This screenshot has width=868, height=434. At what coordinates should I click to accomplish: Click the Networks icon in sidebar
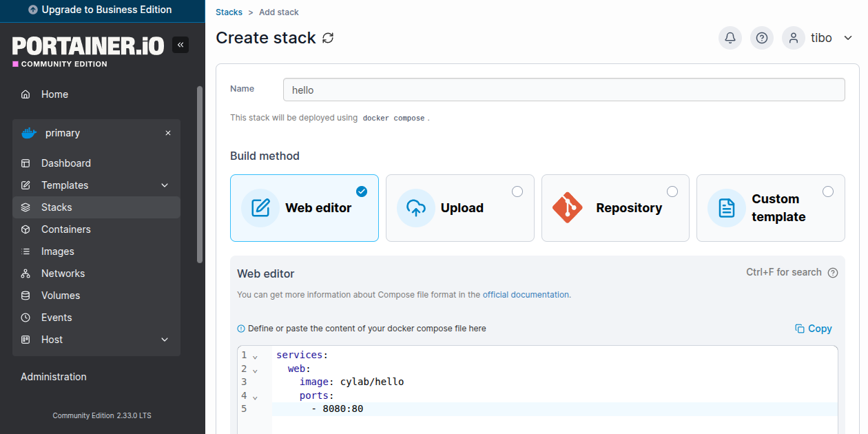pos(25,273)
